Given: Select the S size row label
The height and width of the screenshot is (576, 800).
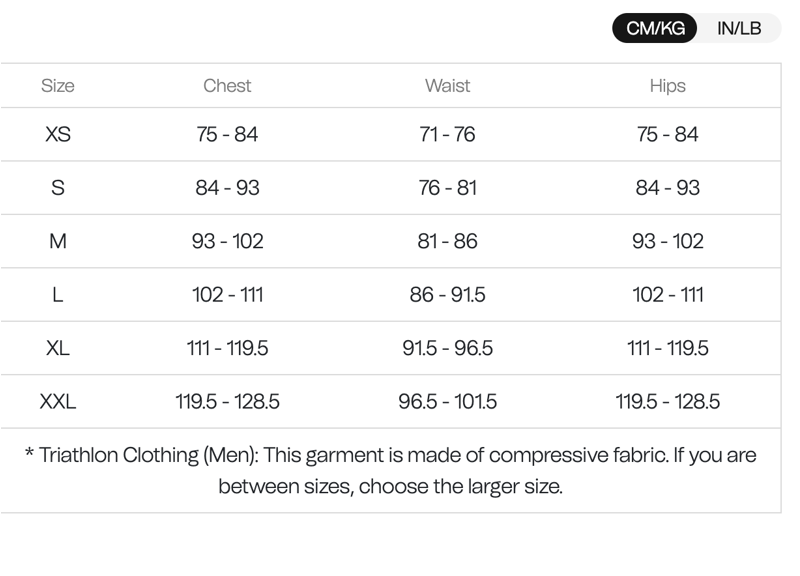Looking at the screenshot, I should click(58, 188).
